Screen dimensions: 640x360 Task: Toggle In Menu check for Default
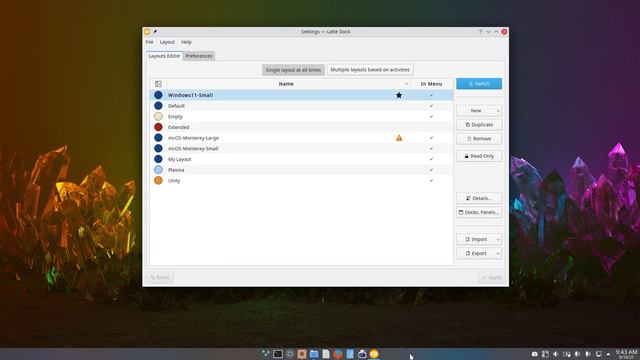point(431,106)
